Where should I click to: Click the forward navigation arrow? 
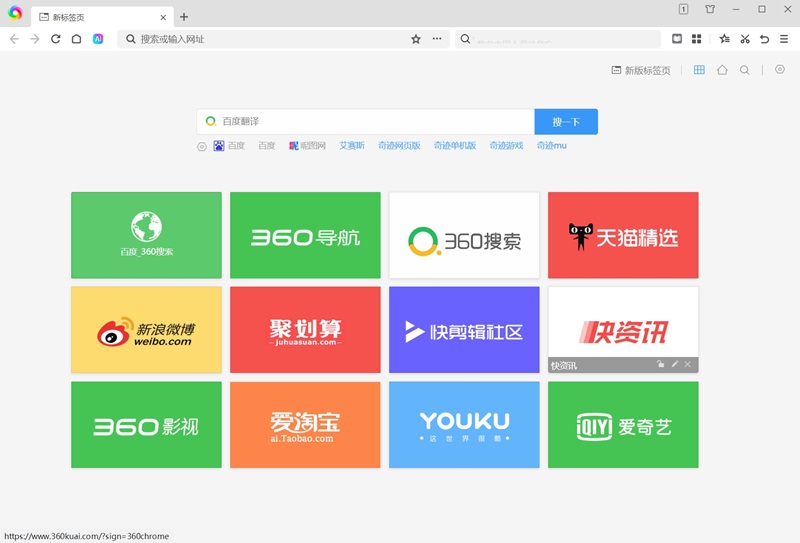35,39
